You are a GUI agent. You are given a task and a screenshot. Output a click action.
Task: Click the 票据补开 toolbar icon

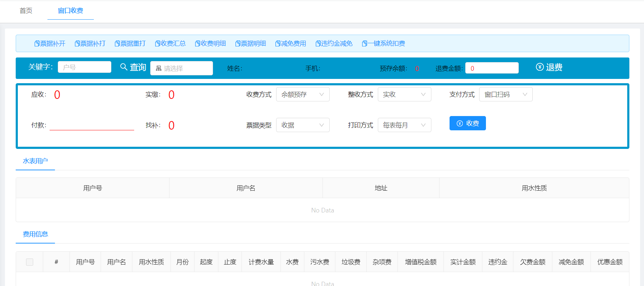coord(37,44)
